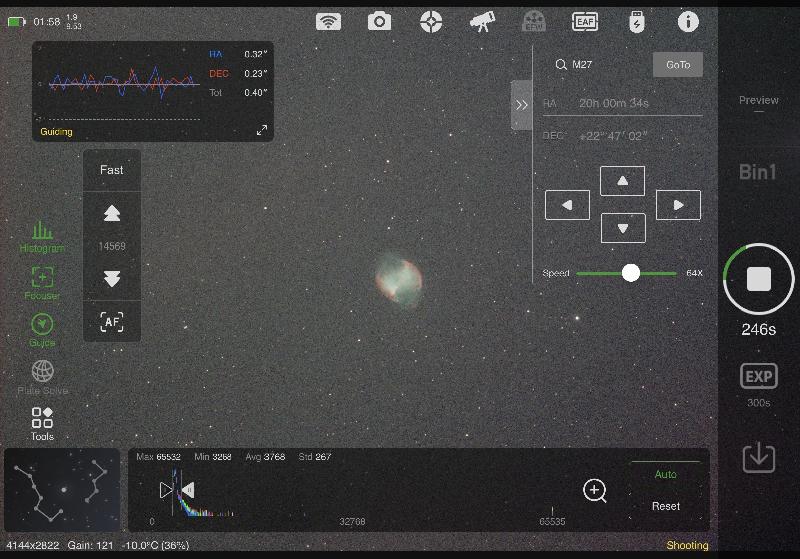Toggle the Fast focus speed button

point(112,170)
